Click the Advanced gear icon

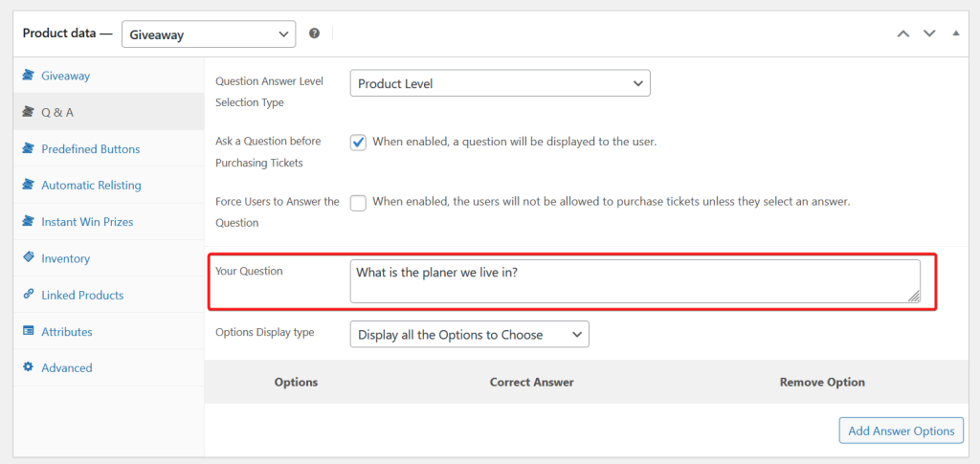tap(29, 367)
